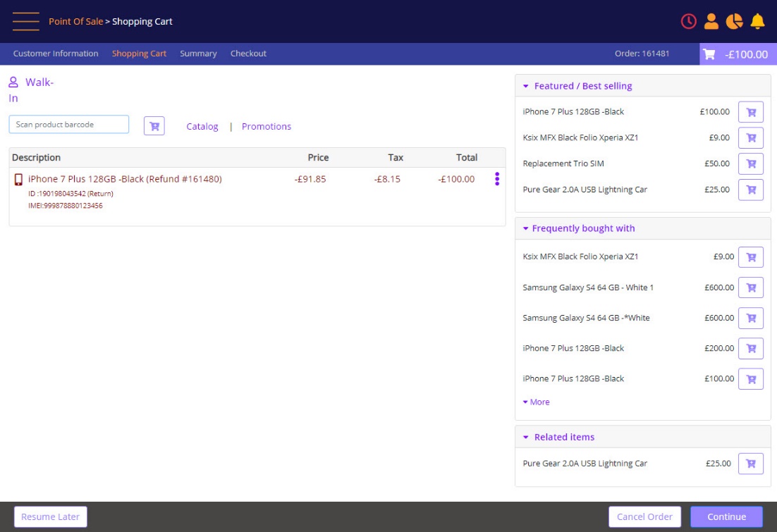
Task: Select the Shopping Cart tab
Action: coord(139,54)
